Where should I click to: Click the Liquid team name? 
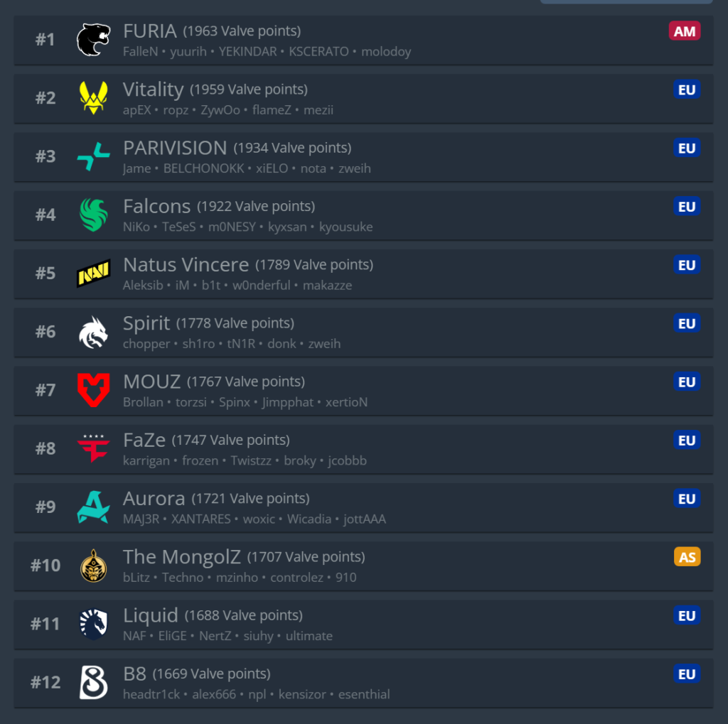151,615
